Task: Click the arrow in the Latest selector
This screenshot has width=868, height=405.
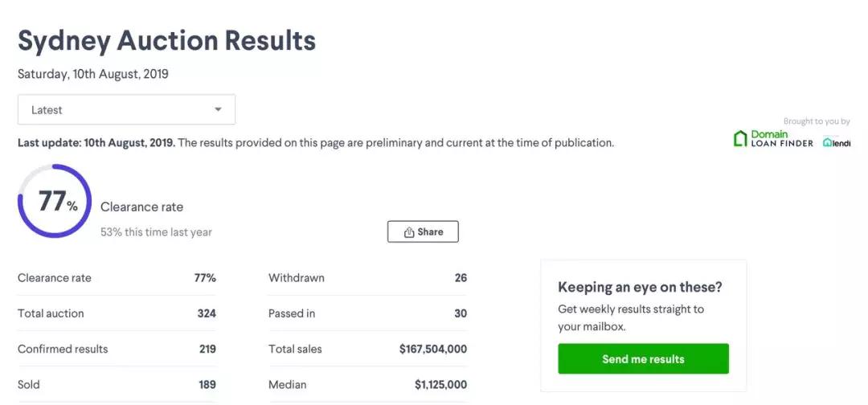Action: coord(218,110)
